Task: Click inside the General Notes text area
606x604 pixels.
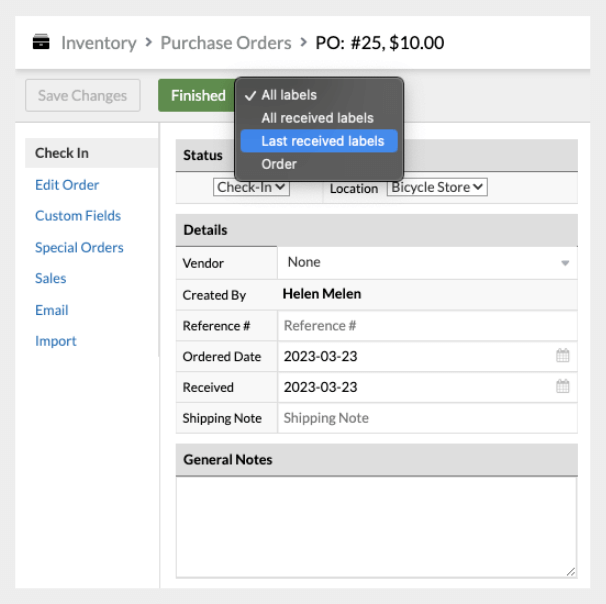Action: 376,525
